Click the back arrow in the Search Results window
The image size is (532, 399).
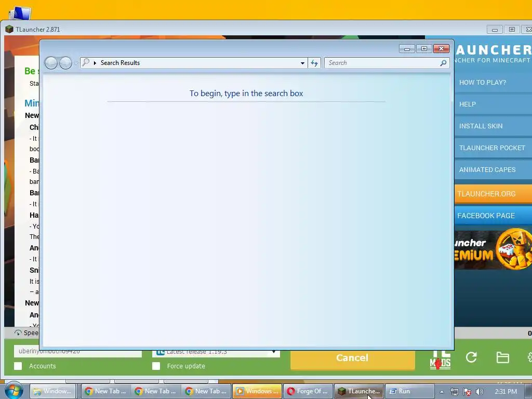[x=51, y=63]
